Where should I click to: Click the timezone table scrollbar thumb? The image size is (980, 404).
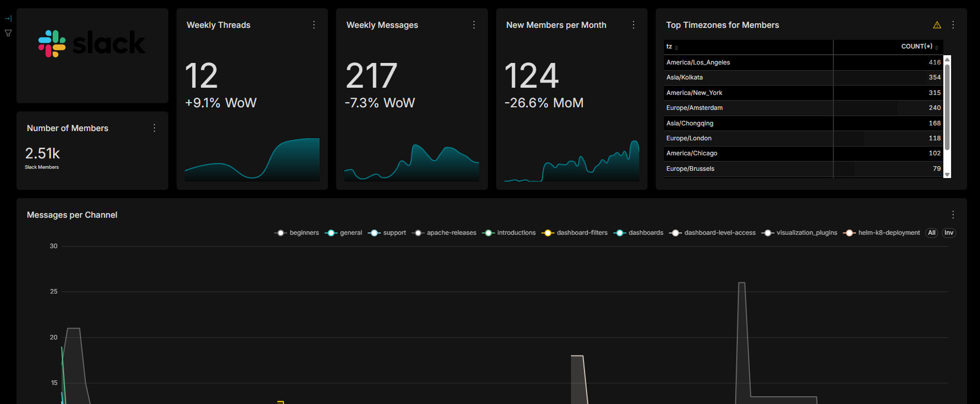coord(947,107)
